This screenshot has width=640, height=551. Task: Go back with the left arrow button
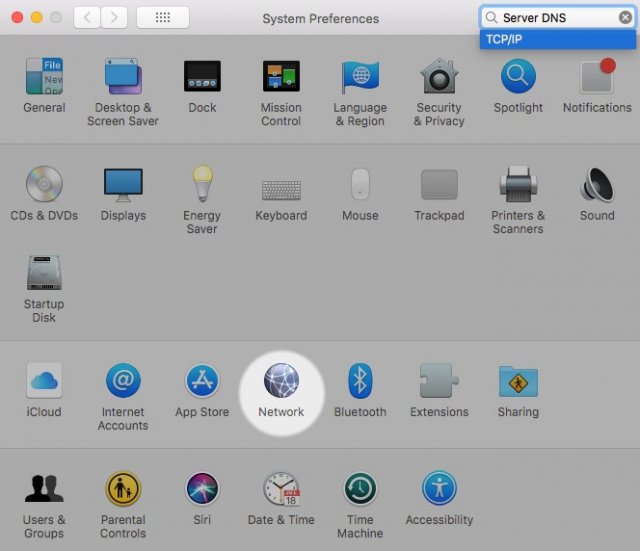tap(87, 17)
